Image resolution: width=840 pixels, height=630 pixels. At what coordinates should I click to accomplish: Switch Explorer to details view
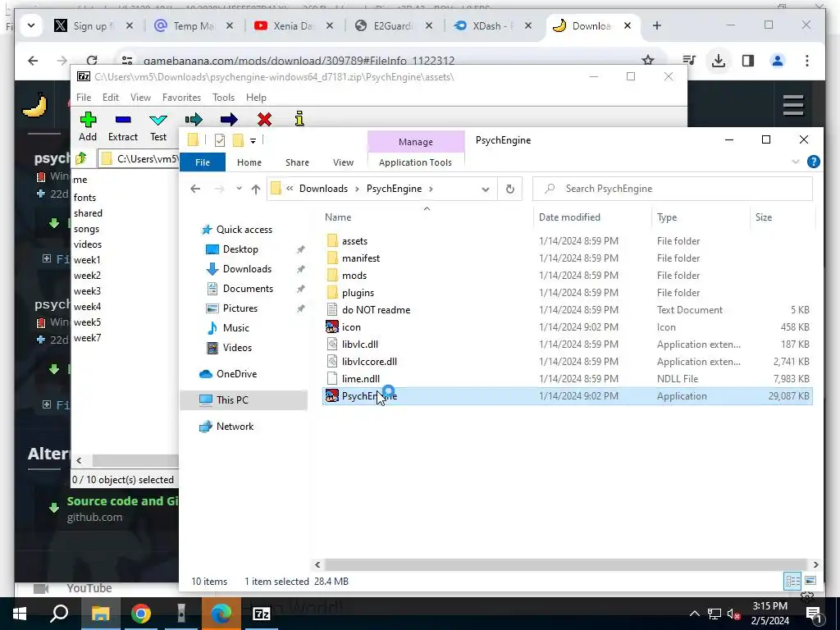pos(793,581)
